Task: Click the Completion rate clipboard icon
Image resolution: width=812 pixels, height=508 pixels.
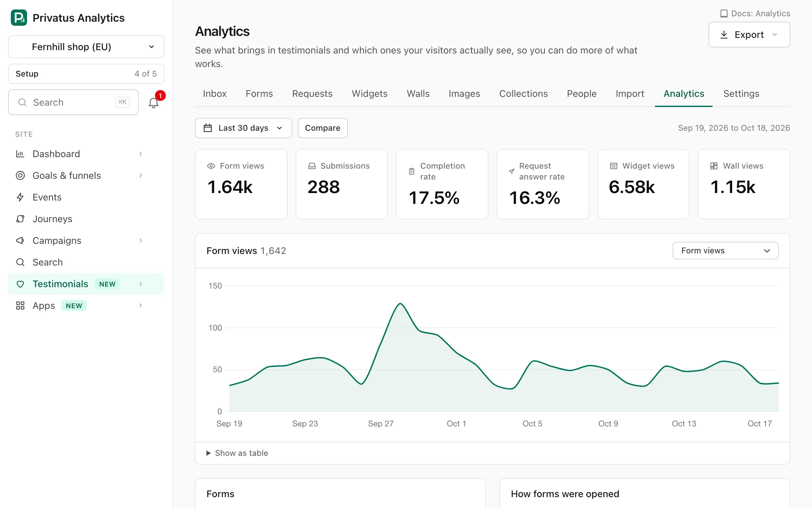Action: pos(411,171)
